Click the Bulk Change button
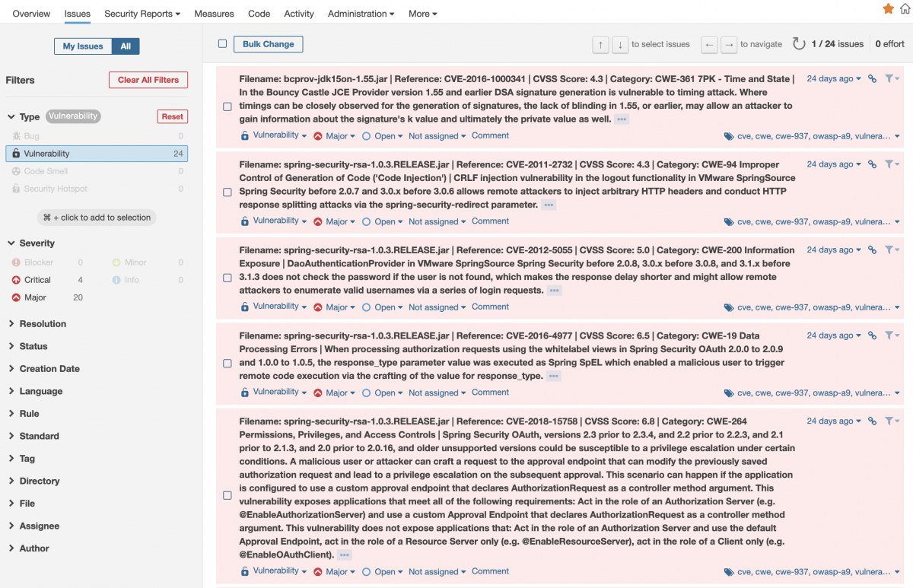 click(x=268, y=43)
